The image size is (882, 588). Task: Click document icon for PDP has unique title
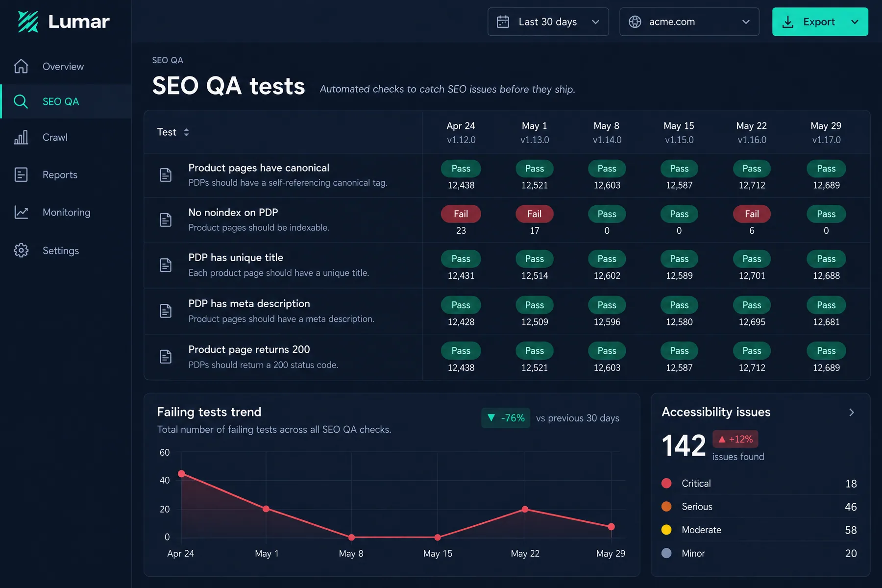pos(166,265)
